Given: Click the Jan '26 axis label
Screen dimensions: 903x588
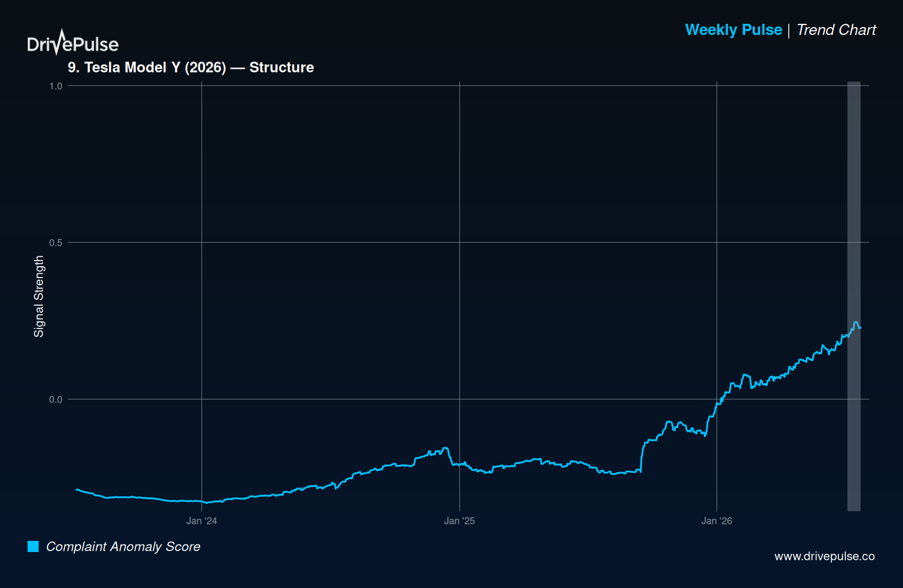Looking at the screenshot, I should (717, 521).
